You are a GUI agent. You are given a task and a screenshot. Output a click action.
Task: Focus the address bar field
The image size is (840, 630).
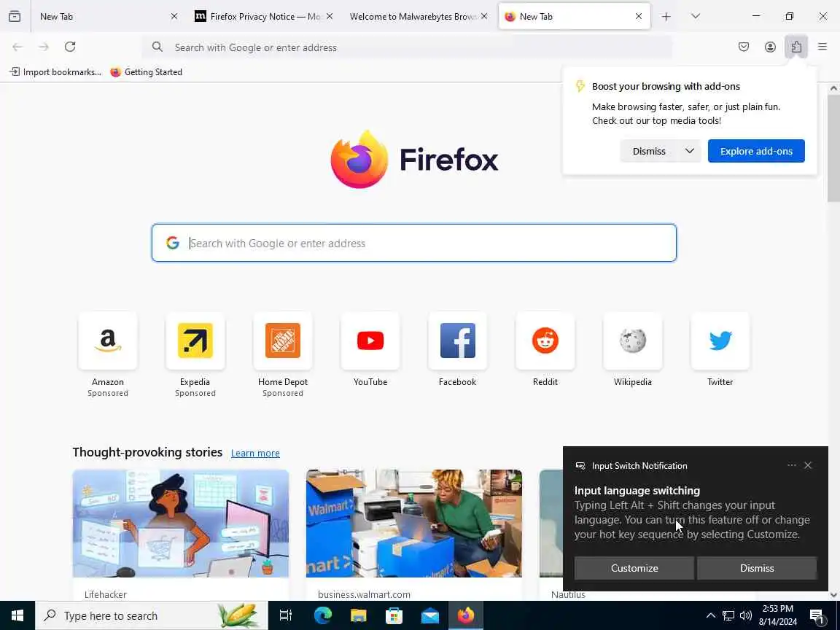tap(407, 47)
